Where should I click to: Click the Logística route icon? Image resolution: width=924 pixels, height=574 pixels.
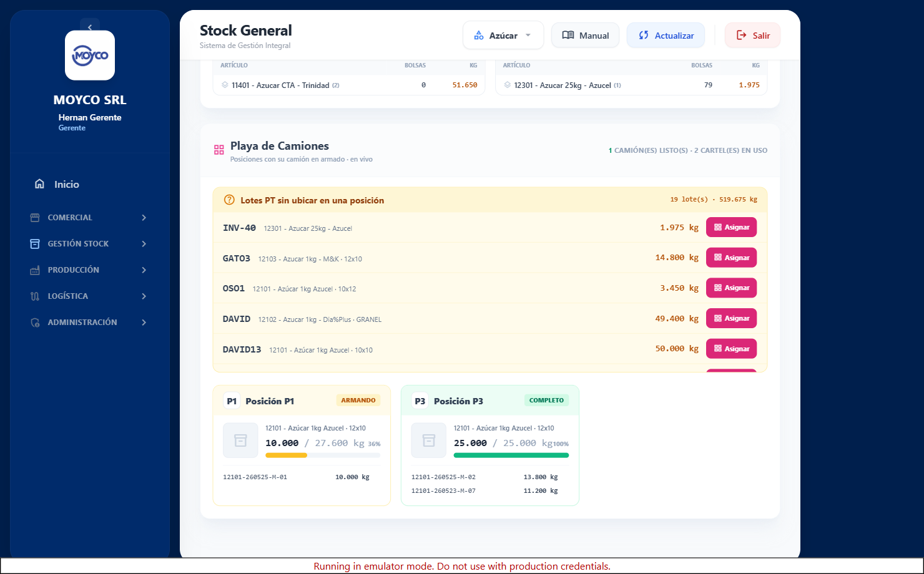[x=35, y=296]
